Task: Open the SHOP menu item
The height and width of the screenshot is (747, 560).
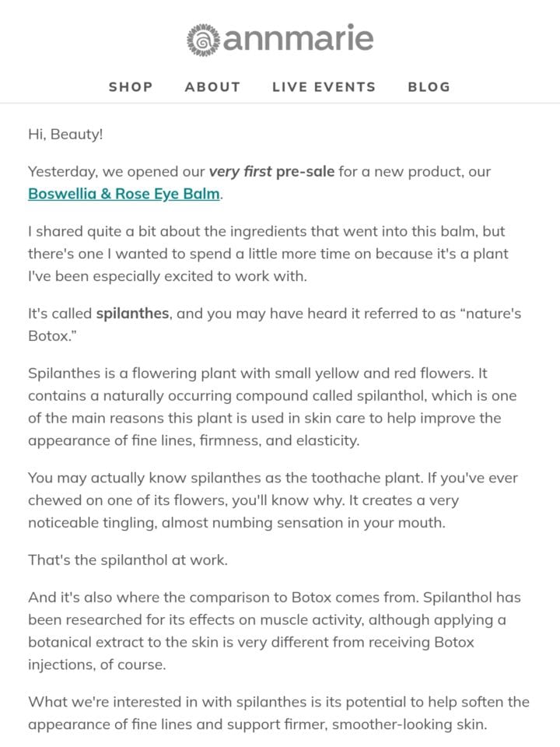Action: [x=131, y=86]
